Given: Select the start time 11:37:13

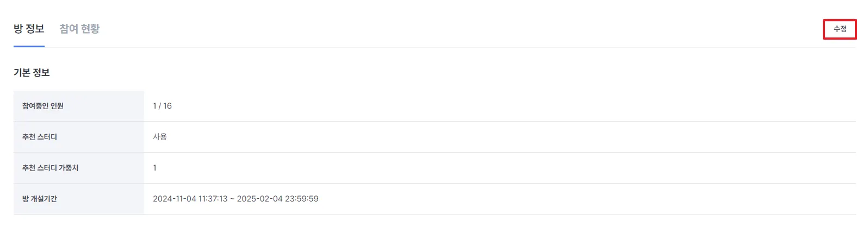Looking at the screenshot, I should (x=213, y=199).
